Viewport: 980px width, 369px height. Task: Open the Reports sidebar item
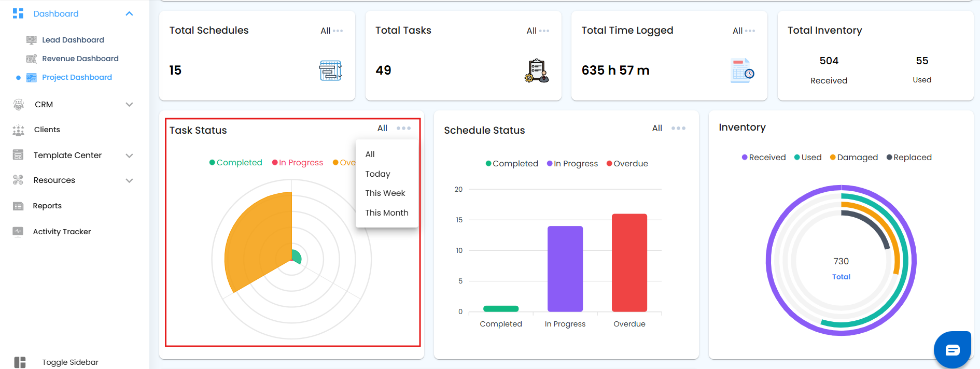click(x=47, y=206)
